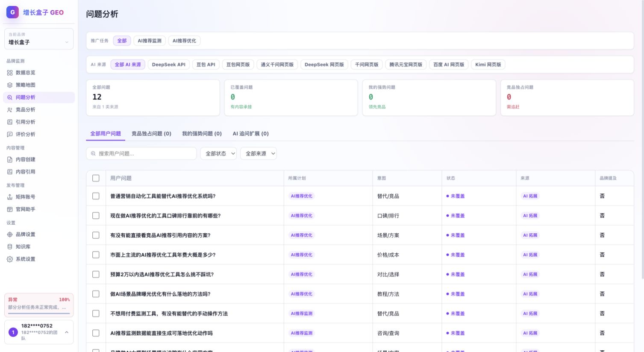Click the 异常 100% status card
The height and width of the screenshot is (352, 644).
coord(39,305)
